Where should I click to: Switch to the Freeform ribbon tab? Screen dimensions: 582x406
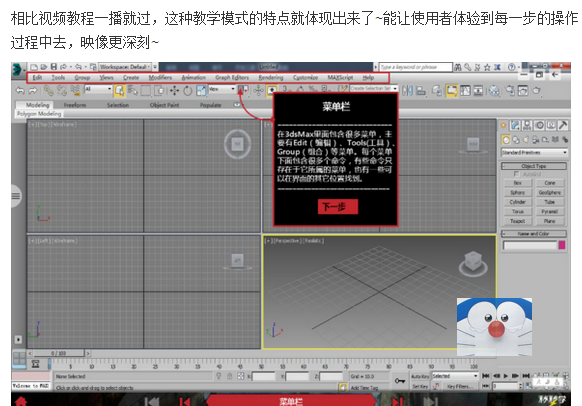click(x=75, y=105)
